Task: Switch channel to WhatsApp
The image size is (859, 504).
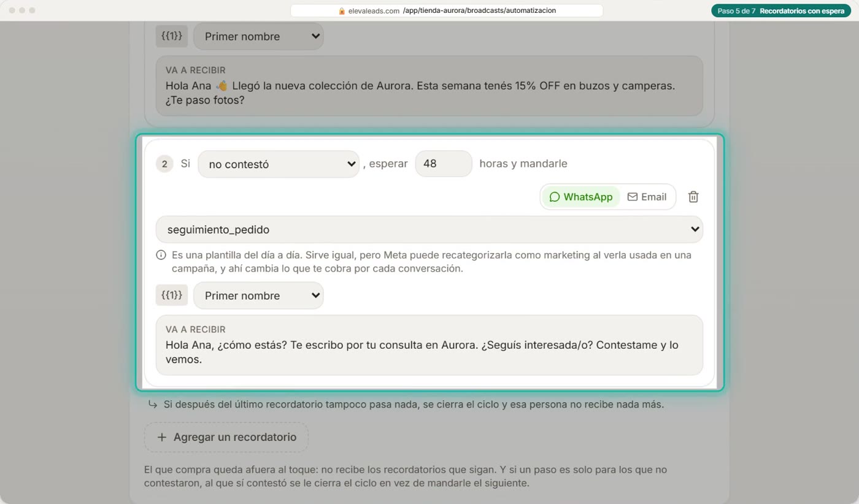Action: point(580,197)
